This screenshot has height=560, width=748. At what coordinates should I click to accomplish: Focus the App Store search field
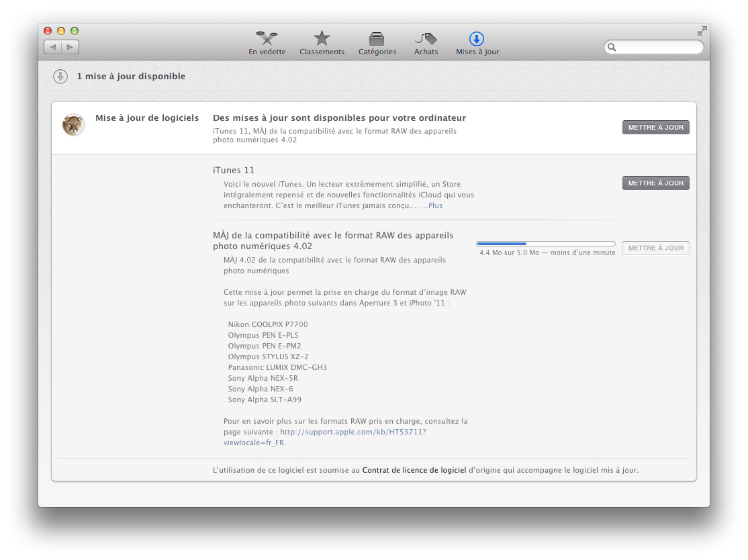click(653, 47)
